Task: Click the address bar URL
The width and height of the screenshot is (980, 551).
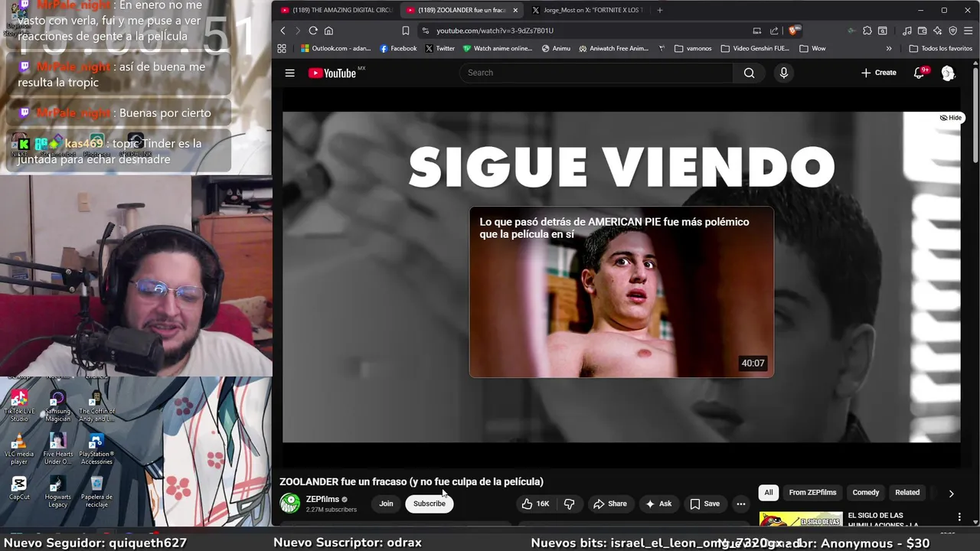Action: click(495, 31)
